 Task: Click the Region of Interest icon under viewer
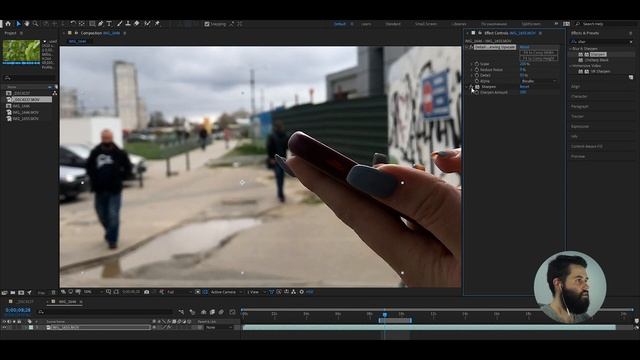pos(198,292)
